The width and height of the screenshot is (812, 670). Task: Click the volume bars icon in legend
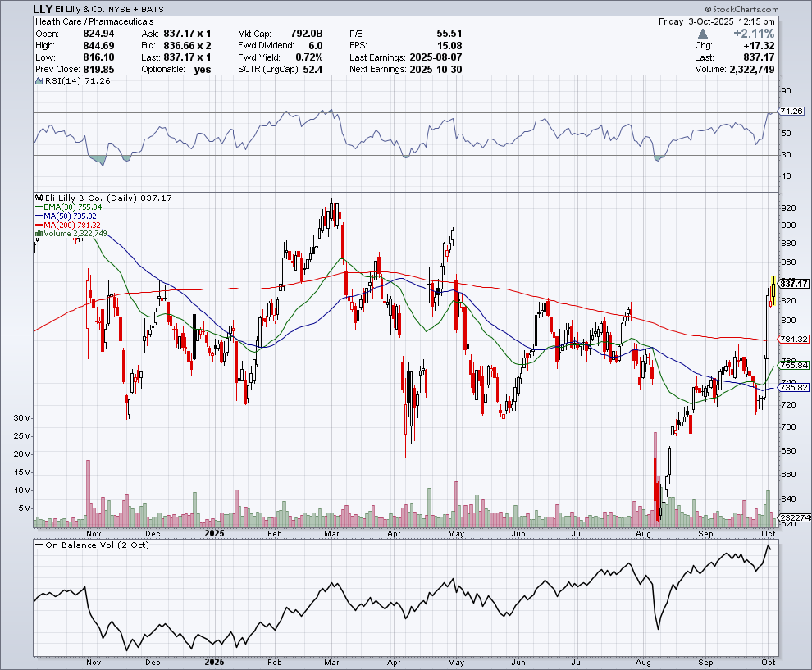pyautogui.click(x=38, y=234)
